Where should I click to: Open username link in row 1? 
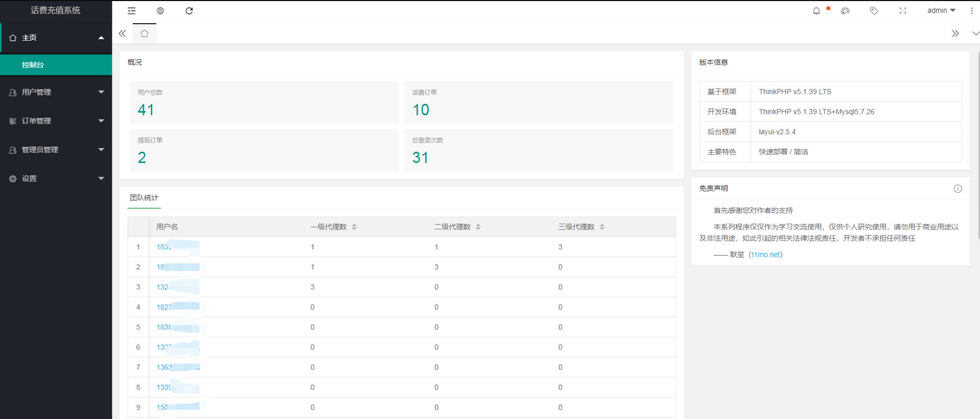pos(178,247)
